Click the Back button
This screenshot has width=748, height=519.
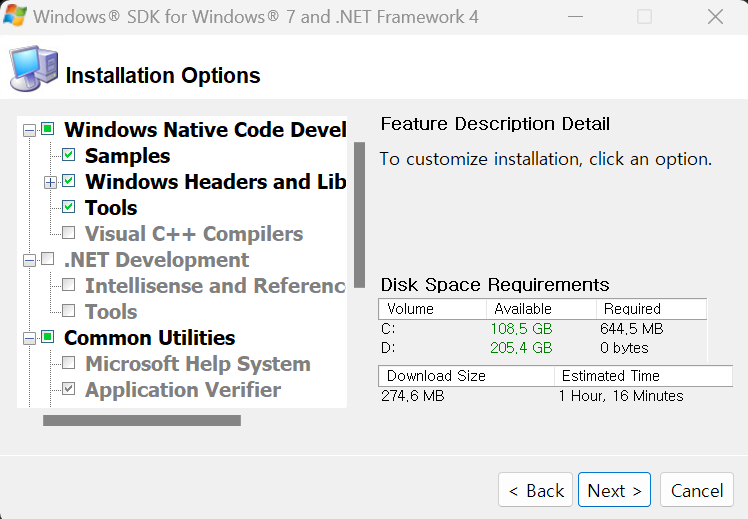point(535,490)
